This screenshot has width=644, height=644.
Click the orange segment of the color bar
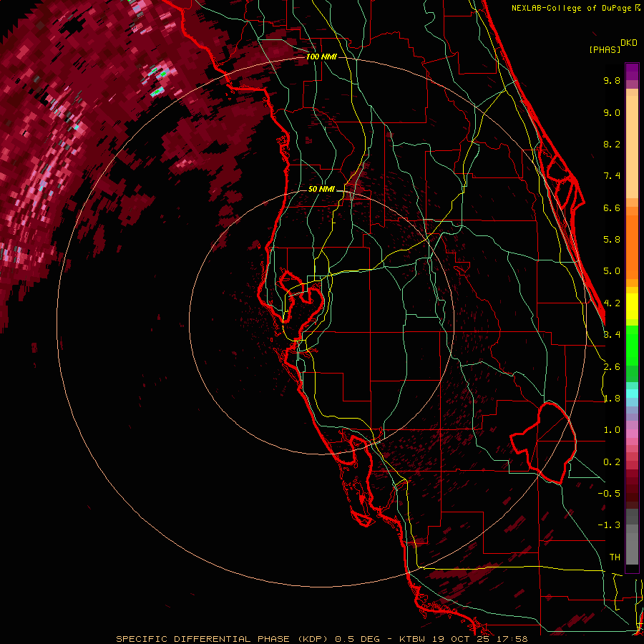click(632, 246)
